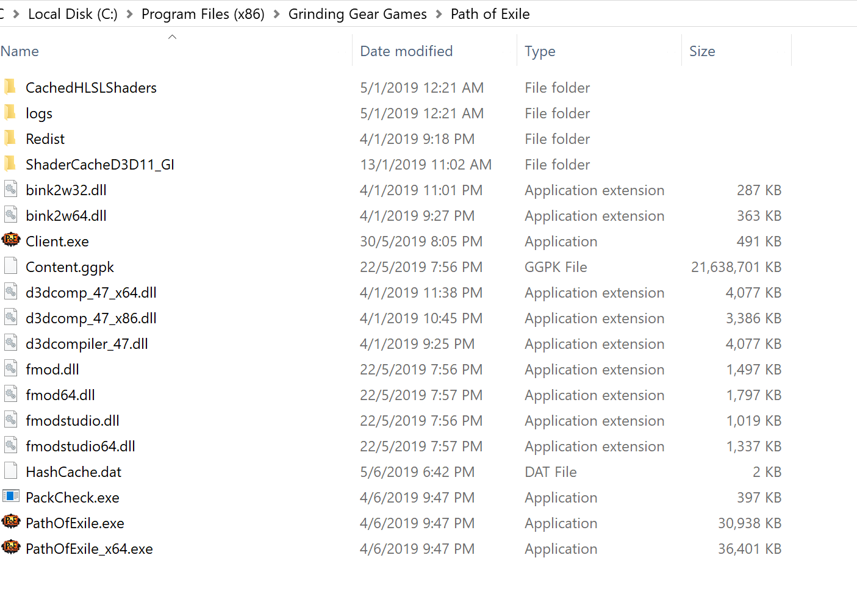Select the Redist folder row

(x=395, y=139)
